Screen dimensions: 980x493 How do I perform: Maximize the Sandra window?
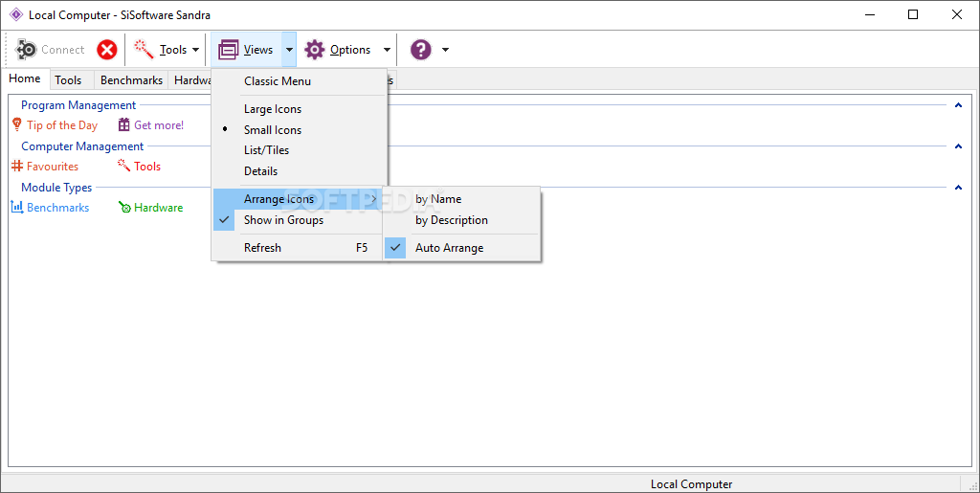[x=913, y=14]
